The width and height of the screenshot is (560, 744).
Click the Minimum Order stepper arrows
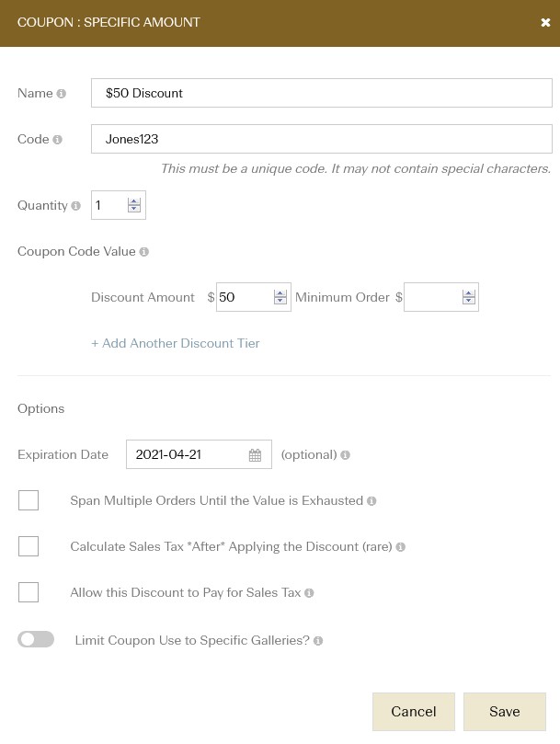coord(469,297)
